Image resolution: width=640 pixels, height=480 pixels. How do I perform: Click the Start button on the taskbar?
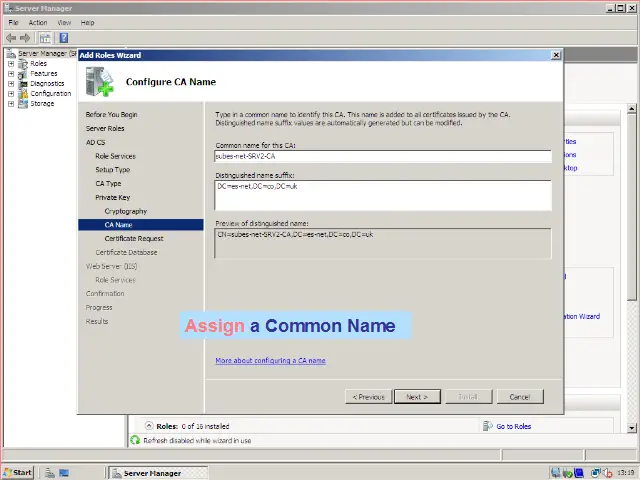coord(18,473)
